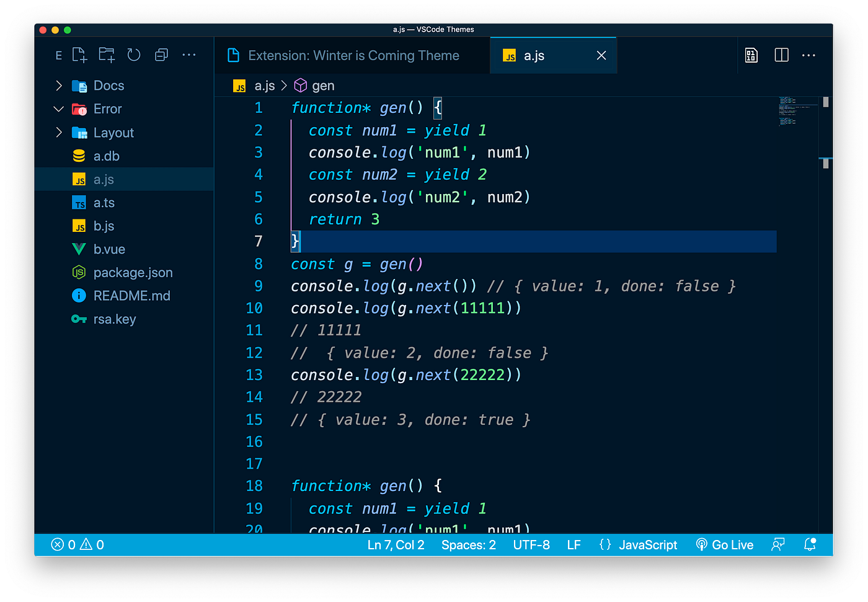The image size is (868, 602).
Task: Collapse all folders in the Explorer
Action: click(161, 55)
